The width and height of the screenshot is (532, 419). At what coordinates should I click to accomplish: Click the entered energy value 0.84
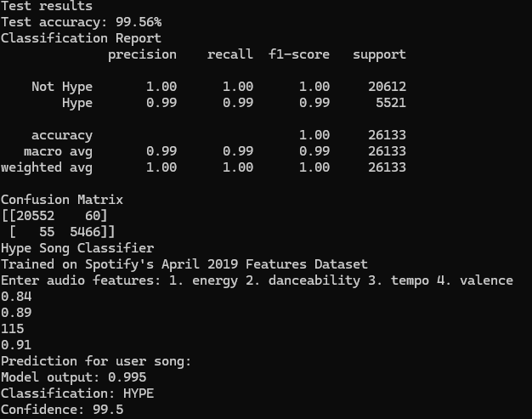click(x=16, y=297)
